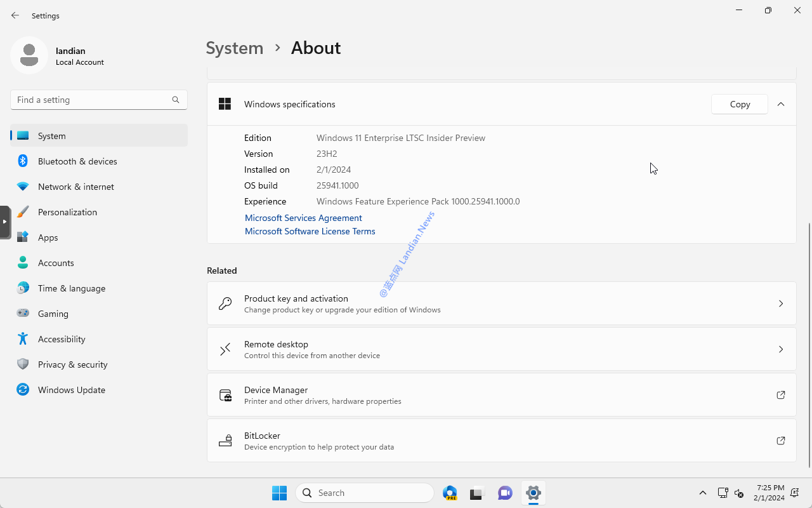Image resolution: width=812 pixels, height=508 pixels.
Task: Open the Start menu on taskbar
Action: click(x=279, y=493)
